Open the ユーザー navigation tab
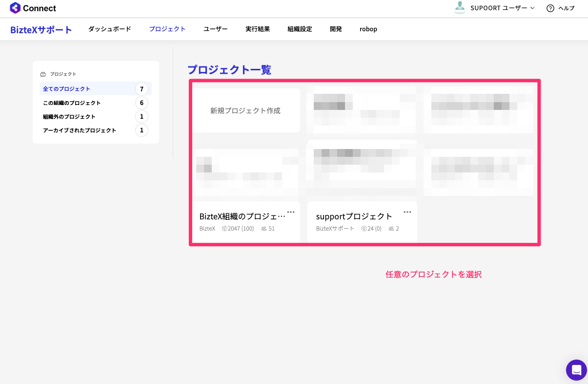This screenshot has width=588, height=384. (216, 29)
